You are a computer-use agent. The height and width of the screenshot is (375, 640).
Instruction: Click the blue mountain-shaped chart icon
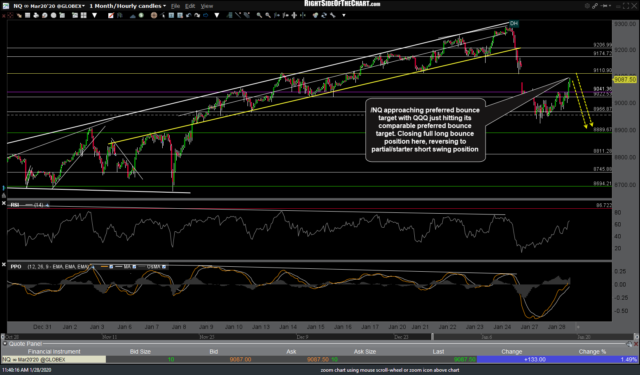click(x=133, y=16)
